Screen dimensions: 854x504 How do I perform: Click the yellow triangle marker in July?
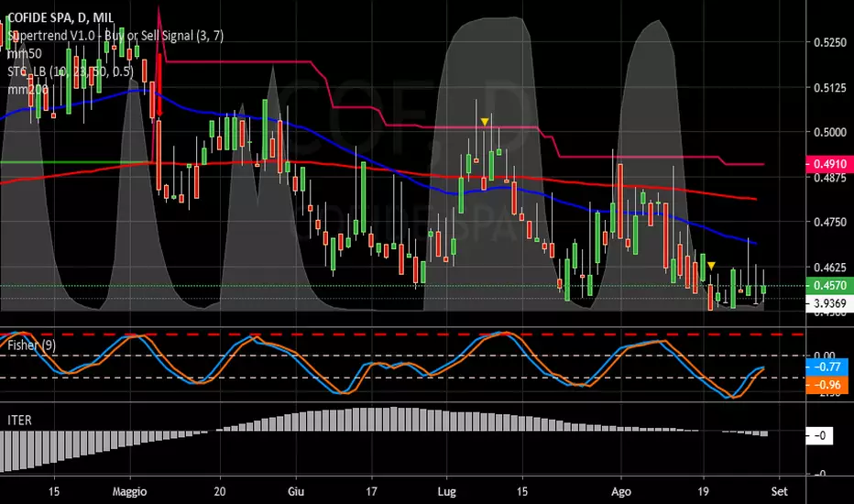click(484, 121)
